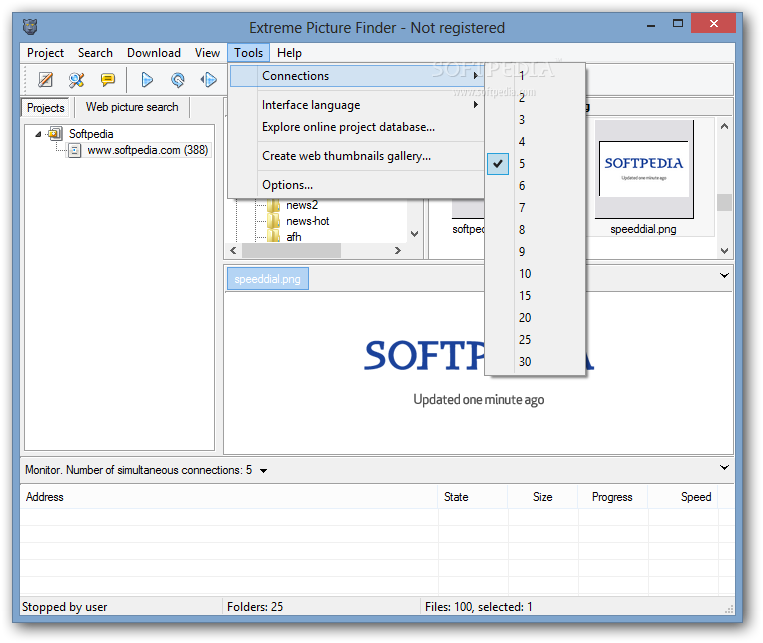Sort by the Size column header
This screenshot has height=643, width=763.
(543, 497)
